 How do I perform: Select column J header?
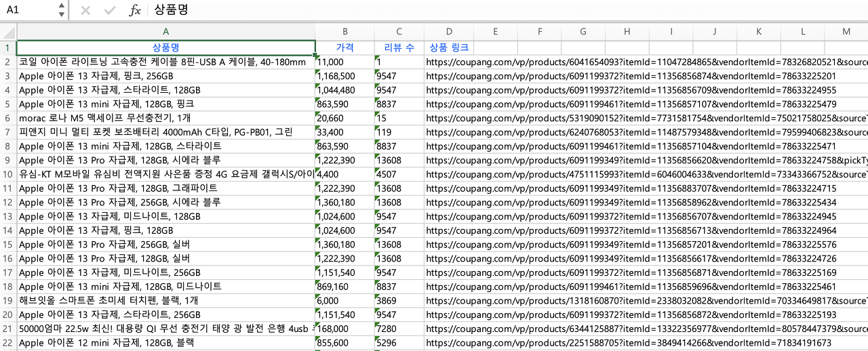[715, 32]
